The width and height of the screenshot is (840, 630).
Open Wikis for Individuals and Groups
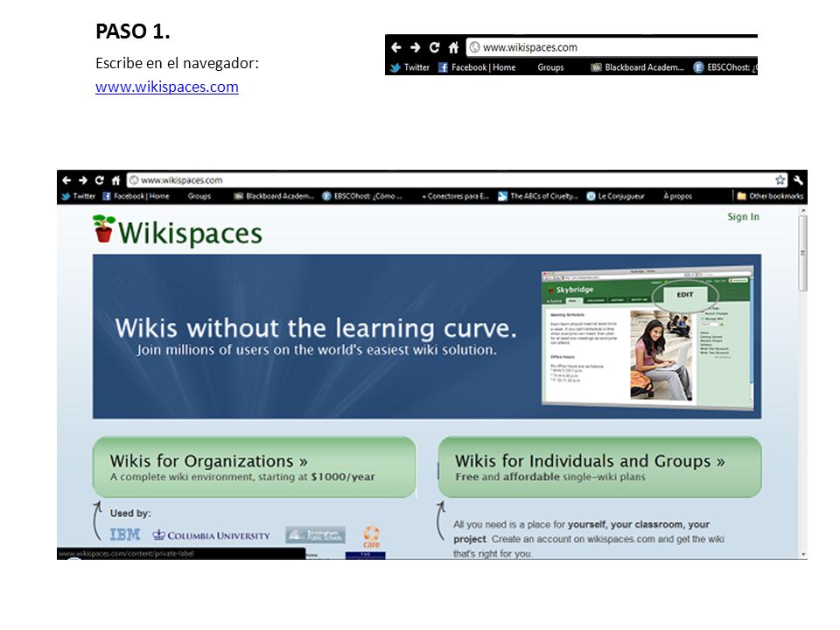[x=599, y=467]
